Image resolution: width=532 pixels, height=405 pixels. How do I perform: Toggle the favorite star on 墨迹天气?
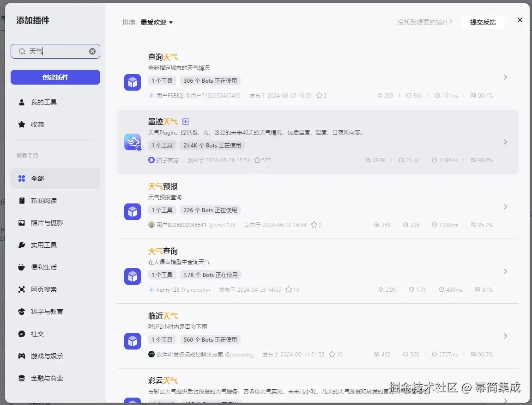coord(258,160)
